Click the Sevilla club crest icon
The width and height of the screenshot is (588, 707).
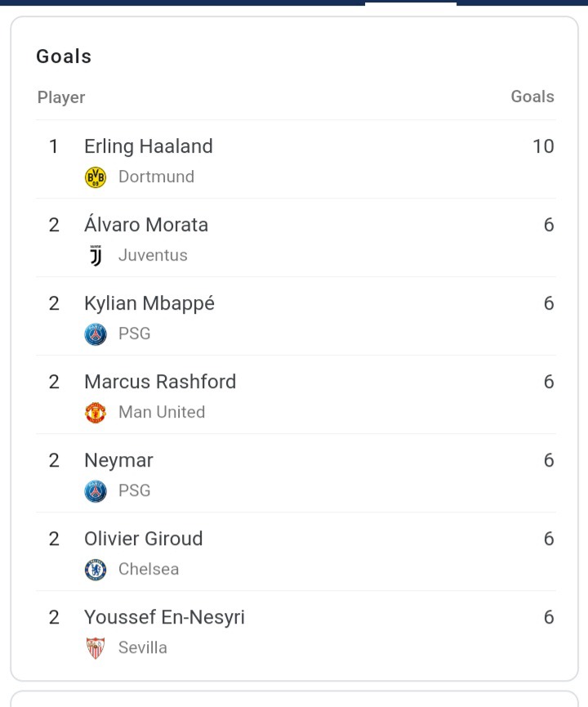point(96,648)
